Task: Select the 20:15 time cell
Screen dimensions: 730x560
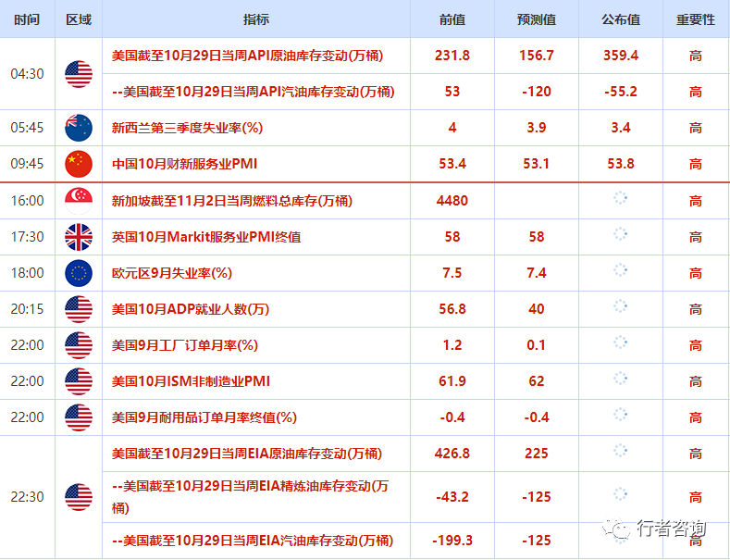Action: coord(27,309)
